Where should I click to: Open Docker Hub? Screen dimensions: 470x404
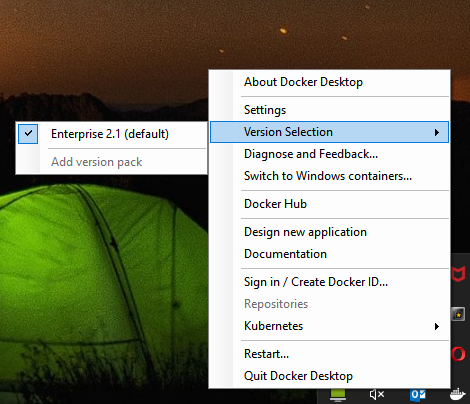329,204
